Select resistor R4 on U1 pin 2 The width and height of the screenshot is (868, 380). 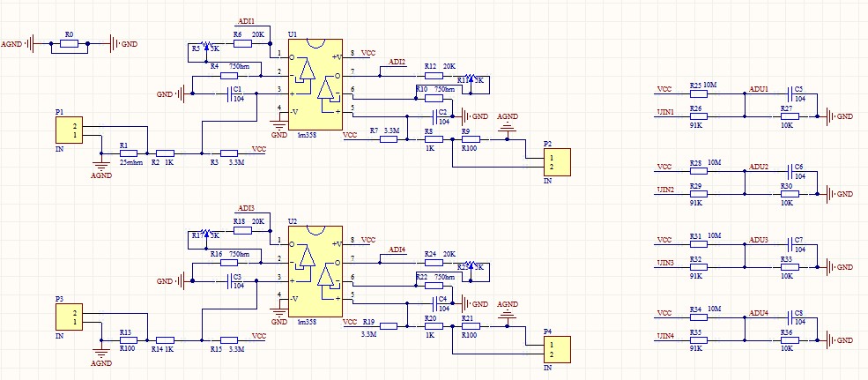point(229,76)
